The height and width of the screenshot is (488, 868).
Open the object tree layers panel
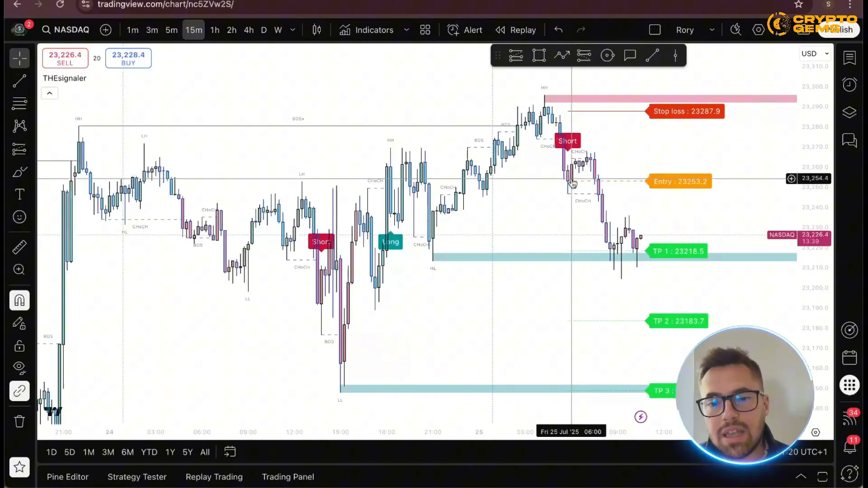[x=849, y=112]
